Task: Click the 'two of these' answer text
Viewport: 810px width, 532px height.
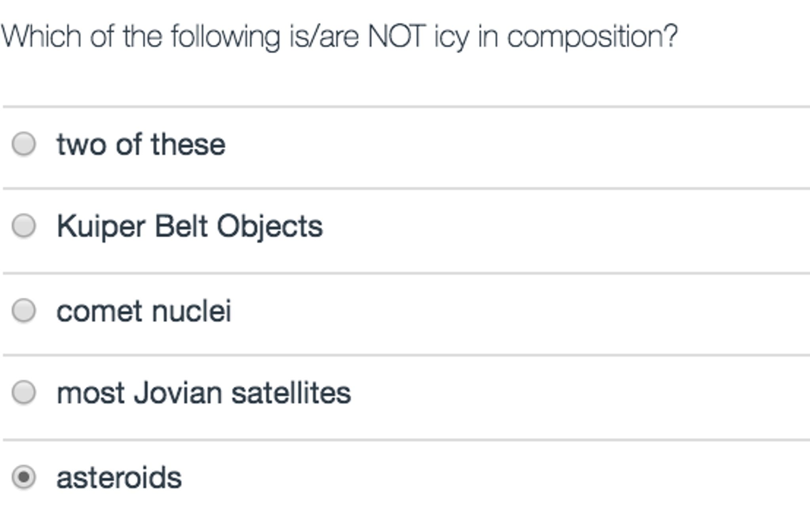Action: tap(141, 145)
